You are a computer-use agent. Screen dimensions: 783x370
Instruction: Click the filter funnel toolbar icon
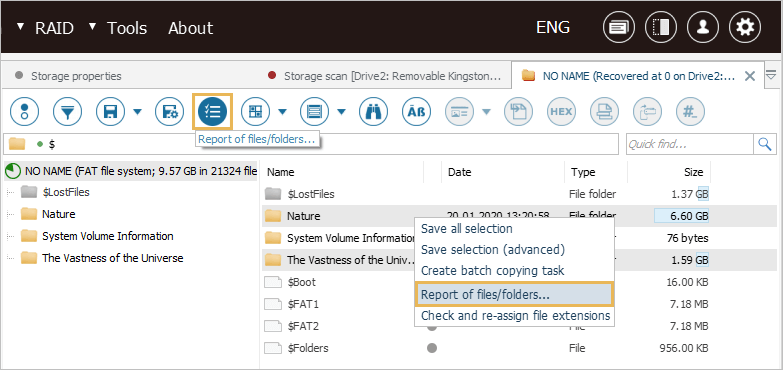click(67, 111)
